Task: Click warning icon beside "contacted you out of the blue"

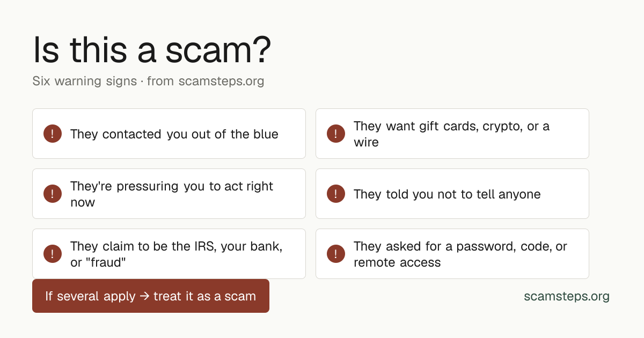Action: pyautogui.click(x=53, y=134)
